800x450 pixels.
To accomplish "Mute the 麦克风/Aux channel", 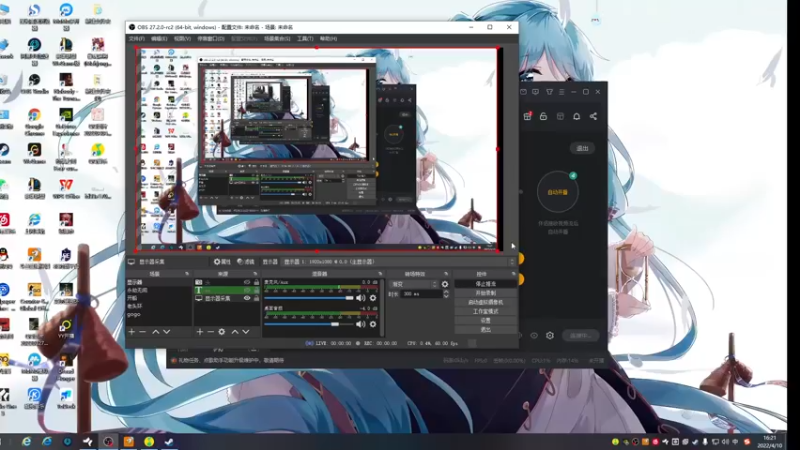I will 361,298.
